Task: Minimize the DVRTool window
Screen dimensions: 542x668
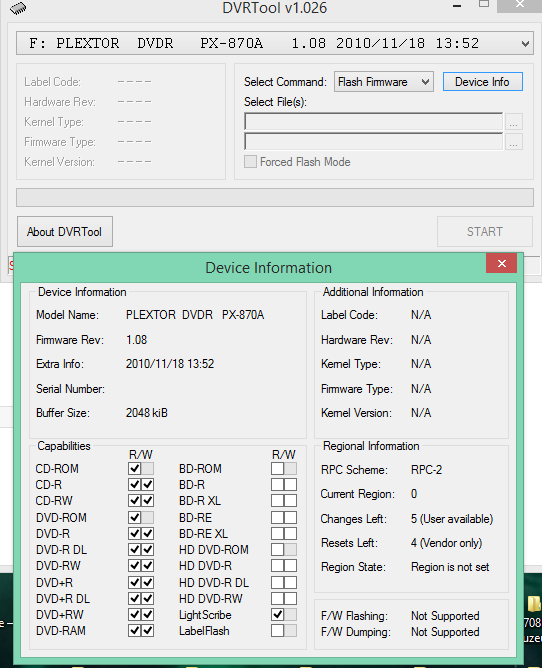Action: click(457, 6)
